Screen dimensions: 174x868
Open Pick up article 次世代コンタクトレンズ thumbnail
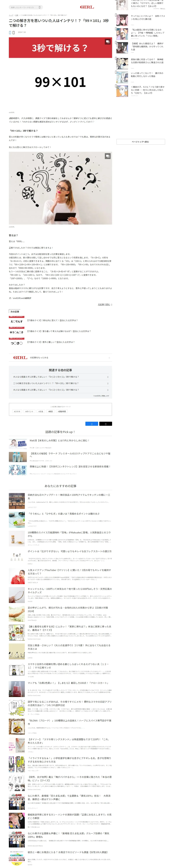[x=18, y=470]
